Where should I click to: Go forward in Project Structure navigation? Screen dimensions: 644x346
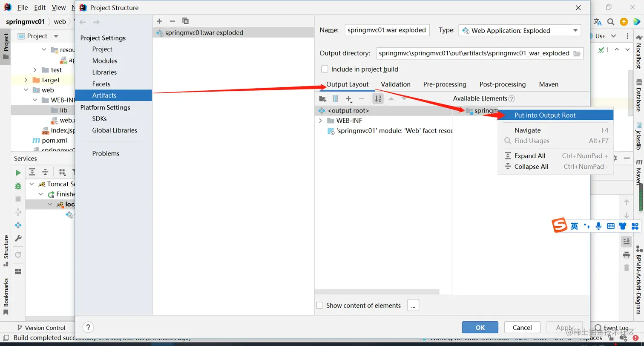[96, 22]
